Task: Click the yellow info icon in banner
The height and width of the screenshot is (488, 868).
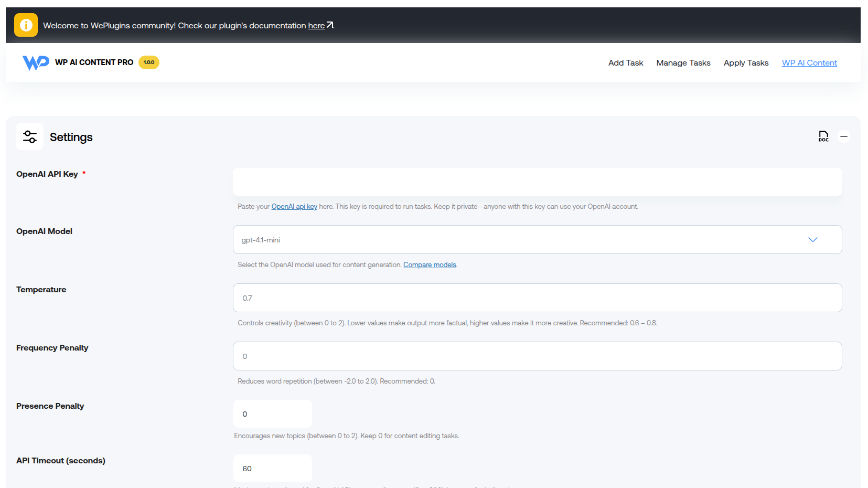Action: click(26, 25)
